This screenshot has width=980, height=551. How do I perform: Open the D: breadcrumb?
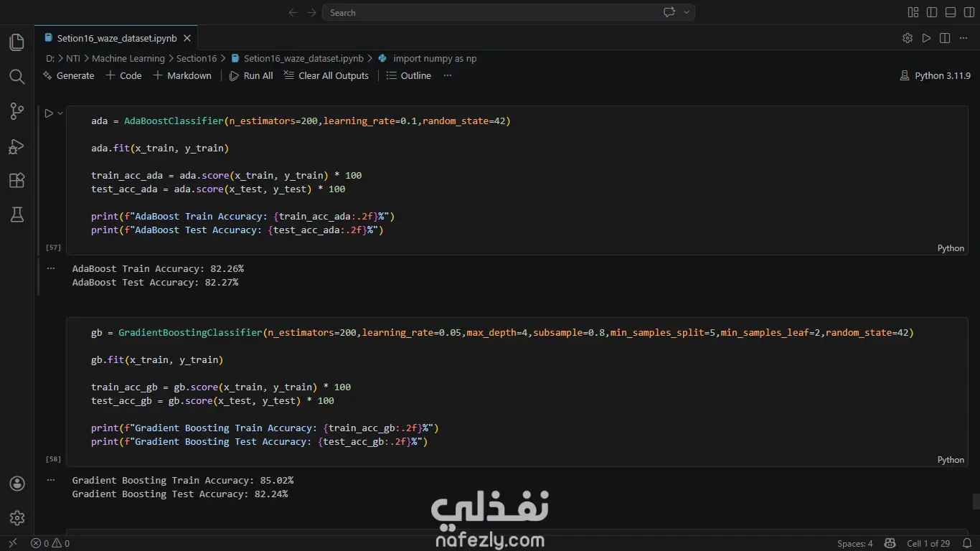50,58
